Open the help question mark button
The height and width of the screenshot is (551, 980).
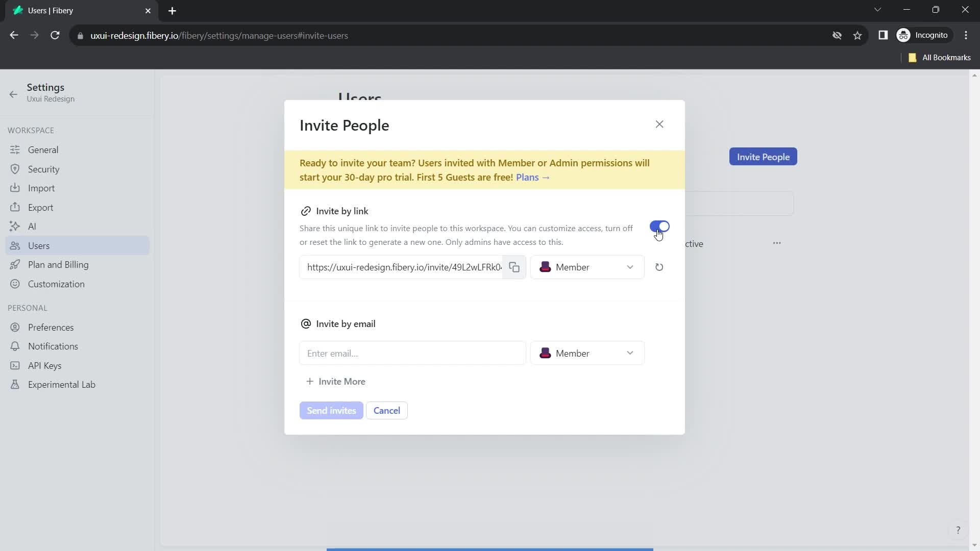958,530
